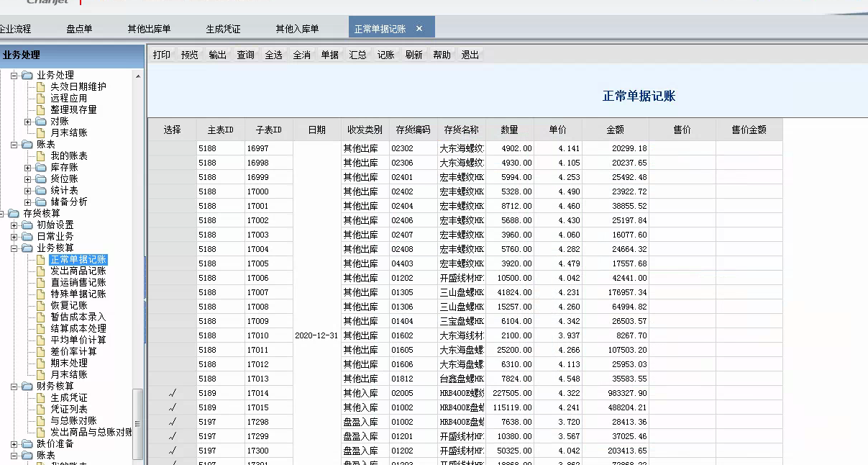Collapse the 存货核算 tree node
The height and width of the screenshot is (465, 868).
2,213
